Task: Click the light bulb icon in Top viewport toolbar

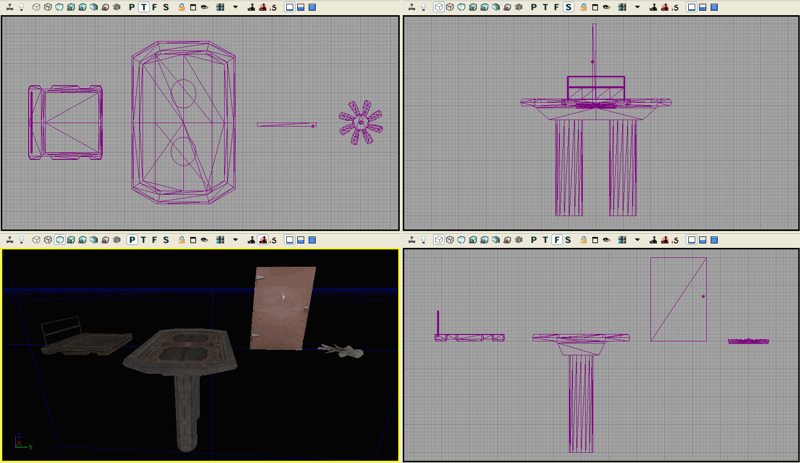Action: 21,7
